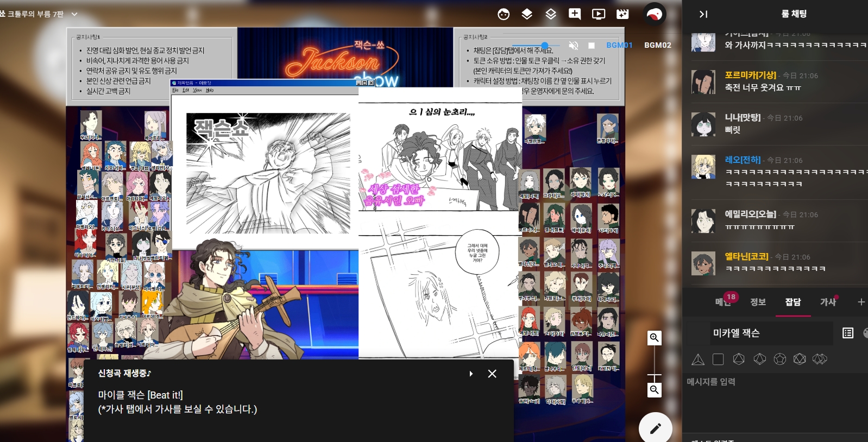
Task: Switch to the 잡담 chat tab
Action: point(793,302)
